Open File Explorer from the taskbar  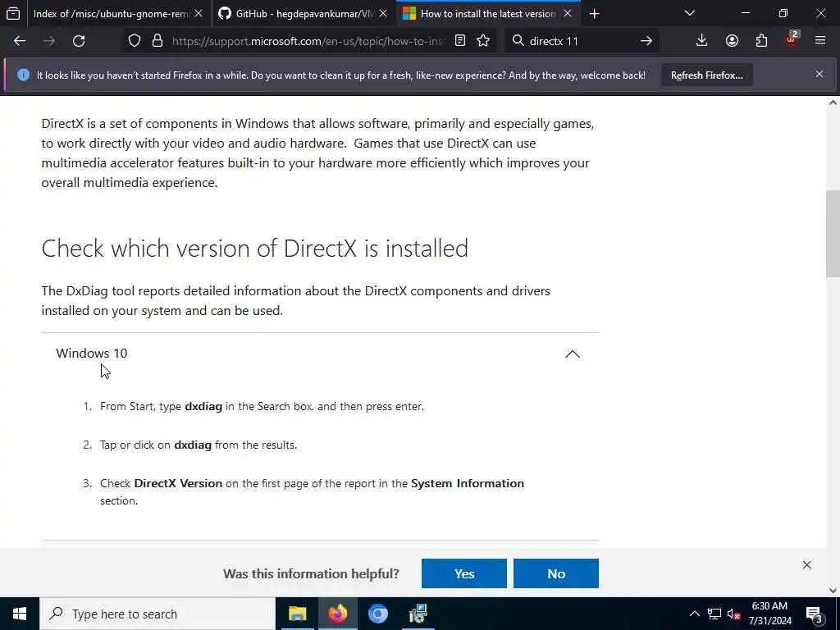(297, 614)
